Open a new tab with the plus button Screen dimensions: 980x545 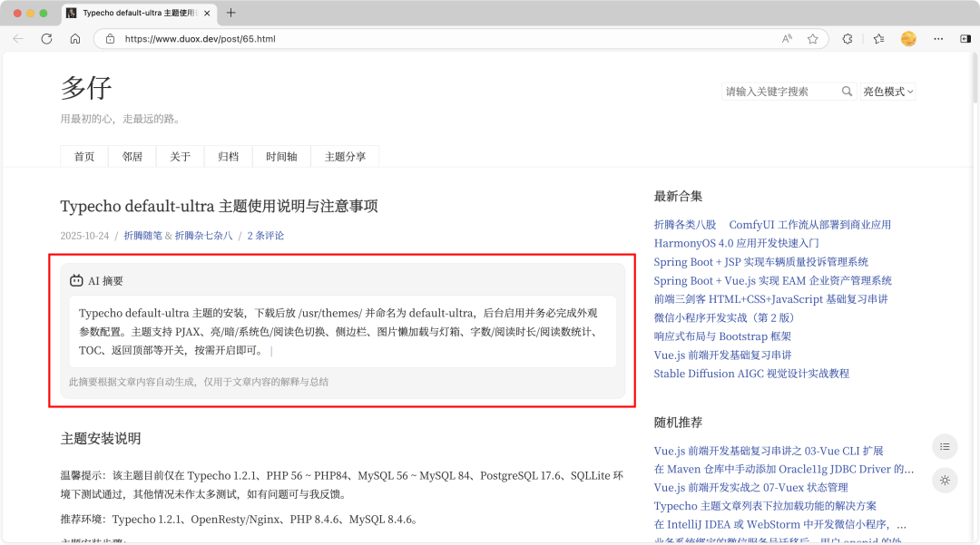pos(230,13)
